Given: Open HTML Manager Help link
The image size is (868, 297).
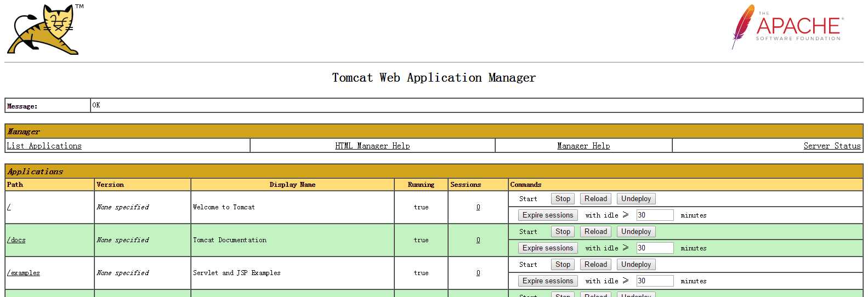Looking at the screenshot, I should [x=372, y=146].
